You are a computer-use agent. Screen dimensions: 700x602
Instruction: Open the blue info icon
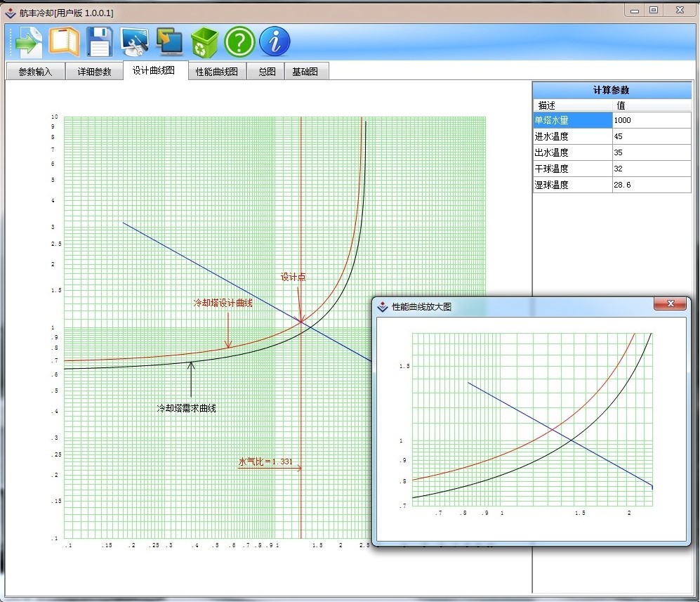275,41
